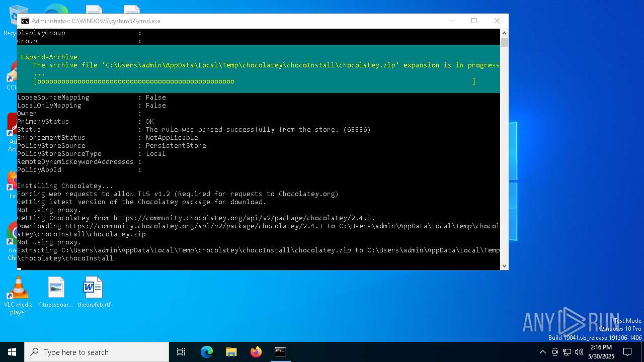Select the theoryfeb.rtf desktop file
The width and height of the screenshot is (644, 362).
pos(94,293)
